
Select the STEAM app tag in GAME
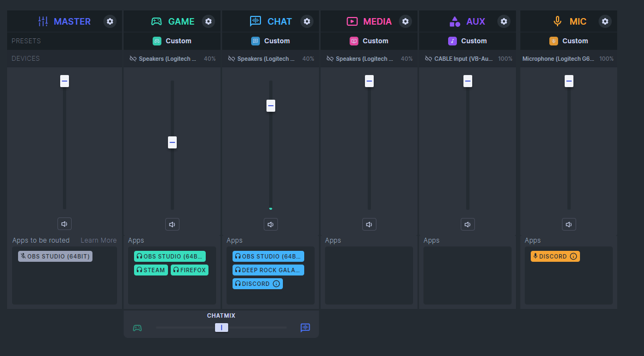(x=150, y=270)
